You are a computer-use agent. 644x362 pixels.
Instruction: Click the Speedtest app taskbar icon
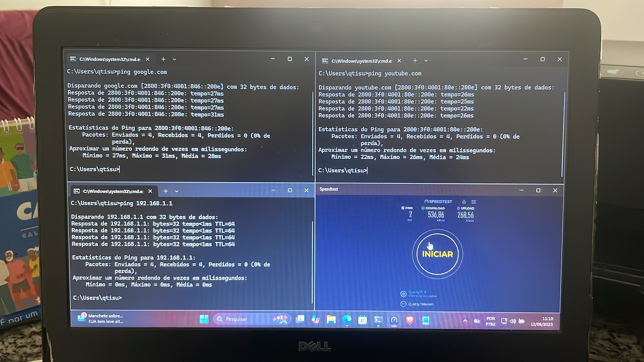point(394,320)
